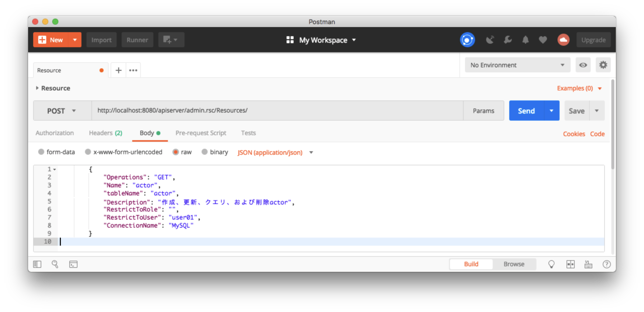Toggle the sidebar icon in status bar
The height and width of the screenshot is (312, 644).
pyautogui.click(x=37, y=264)
